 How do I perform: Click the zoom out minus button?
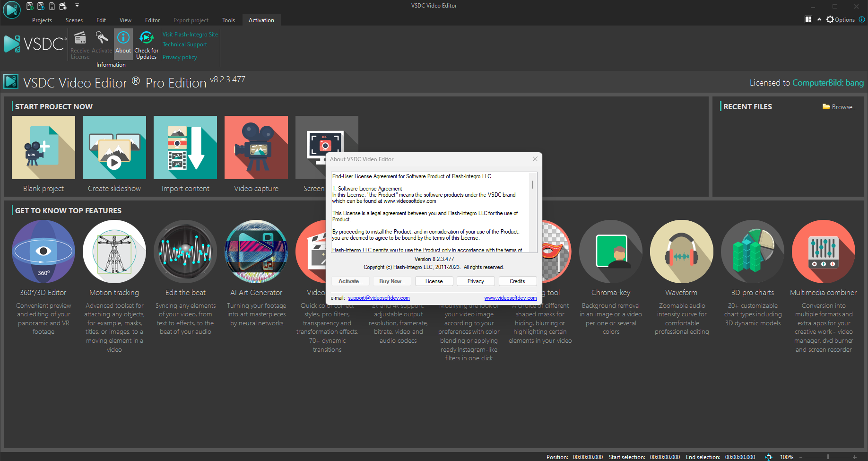click(x=801, y=457)
